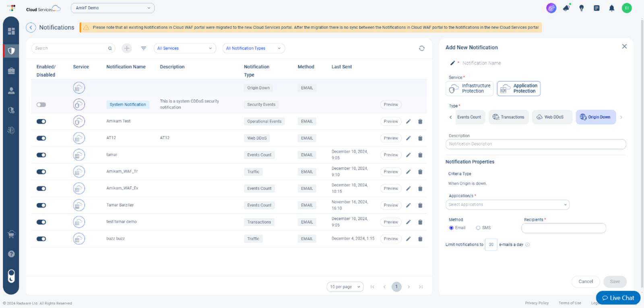Select the Email method radio button
Screen dimensions: 644x308
(x=451, y=228)
